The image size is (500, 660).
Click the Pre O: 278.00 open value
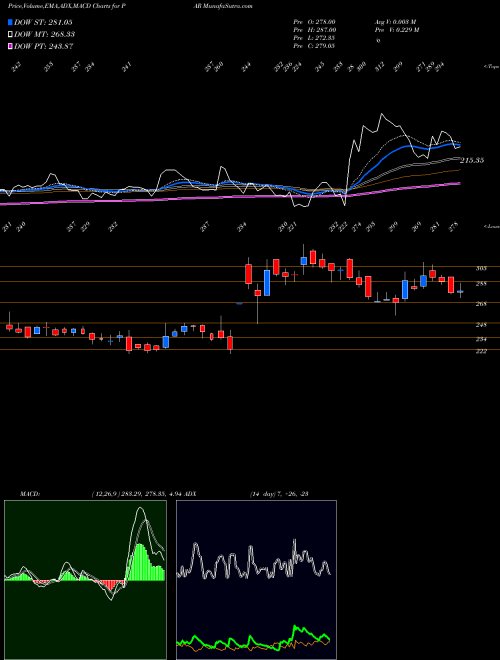click(x=314, y=22)
